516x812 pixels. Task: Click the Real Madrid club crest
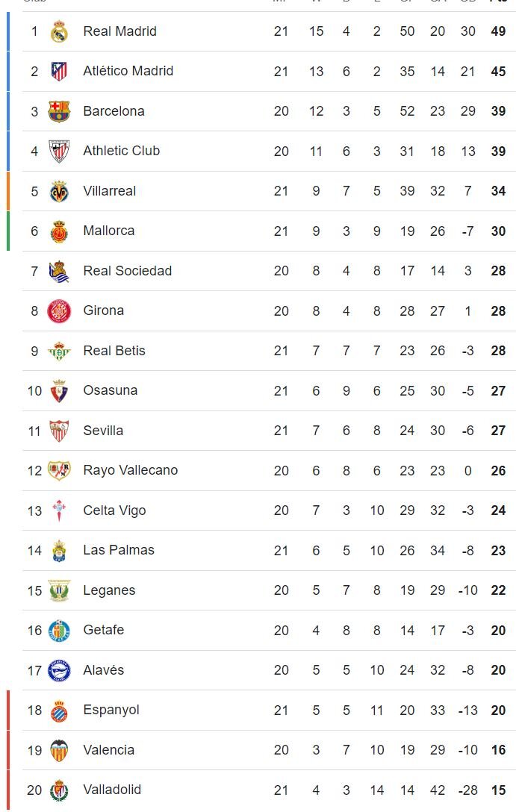[59, 31]
